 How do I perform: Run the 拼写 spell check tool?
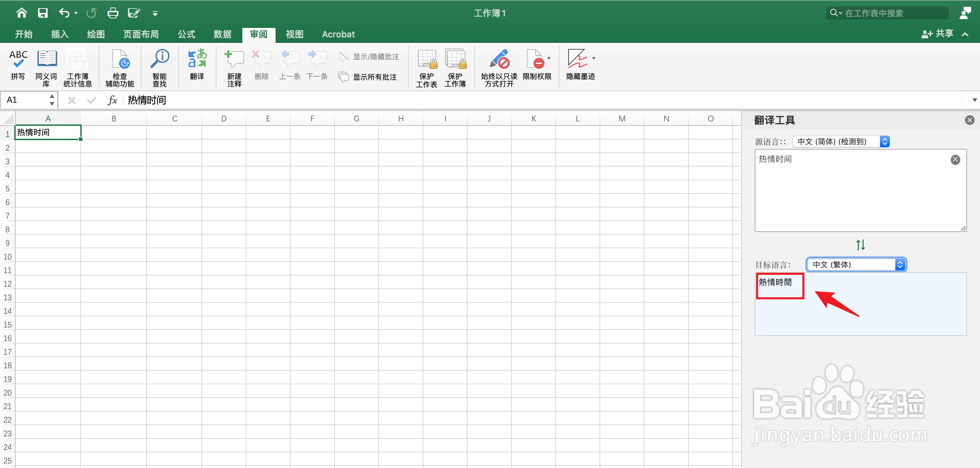(17, 67)
